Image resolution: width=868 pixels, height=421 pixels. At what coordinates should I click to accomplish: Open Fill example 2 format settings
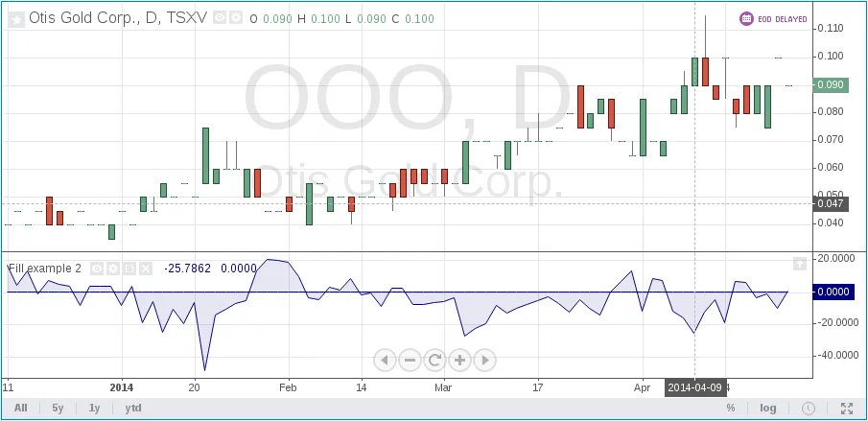pos(113,269)
